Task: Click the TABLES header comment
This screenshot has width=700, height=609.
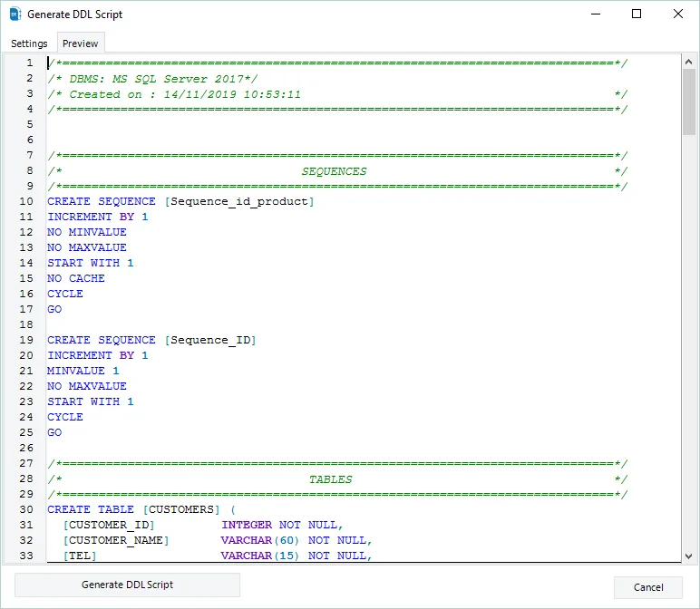Action: pos(330,479)
